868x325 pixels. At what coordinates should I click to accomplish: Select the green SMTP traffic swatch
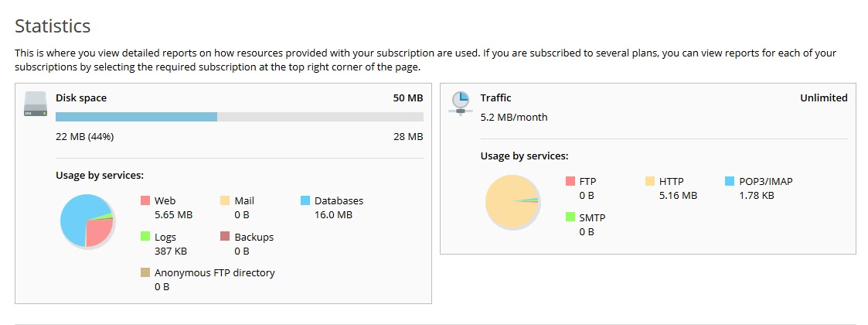pyautogui.click(x=570, y=217)
